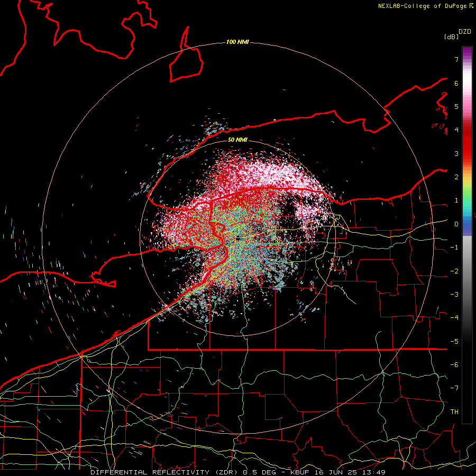Screen dimensions: 476x476
Task: Click the -7 dB tick on color scale
Action: point(454,388)
